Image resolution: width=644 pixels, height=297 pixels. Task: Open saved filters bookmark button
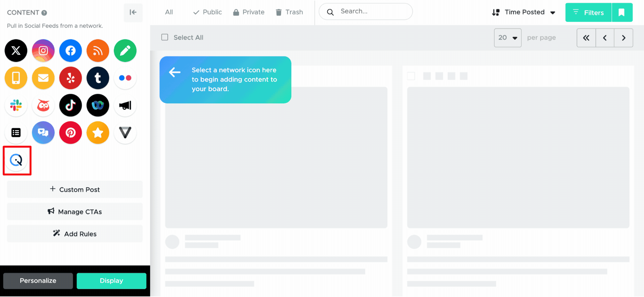click(622, 13)
